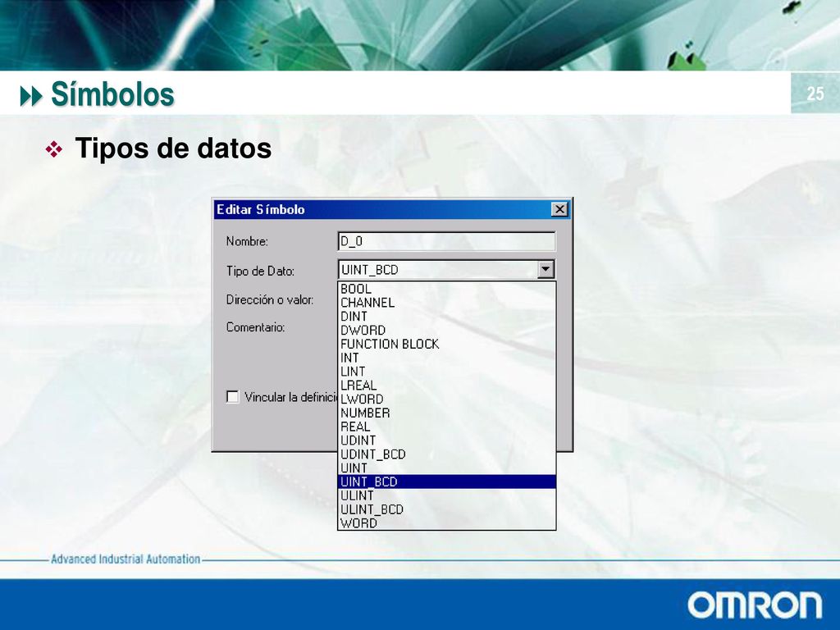Enable the Vincular la definición checkbox

pyautogui.click(x=232, y=397)
